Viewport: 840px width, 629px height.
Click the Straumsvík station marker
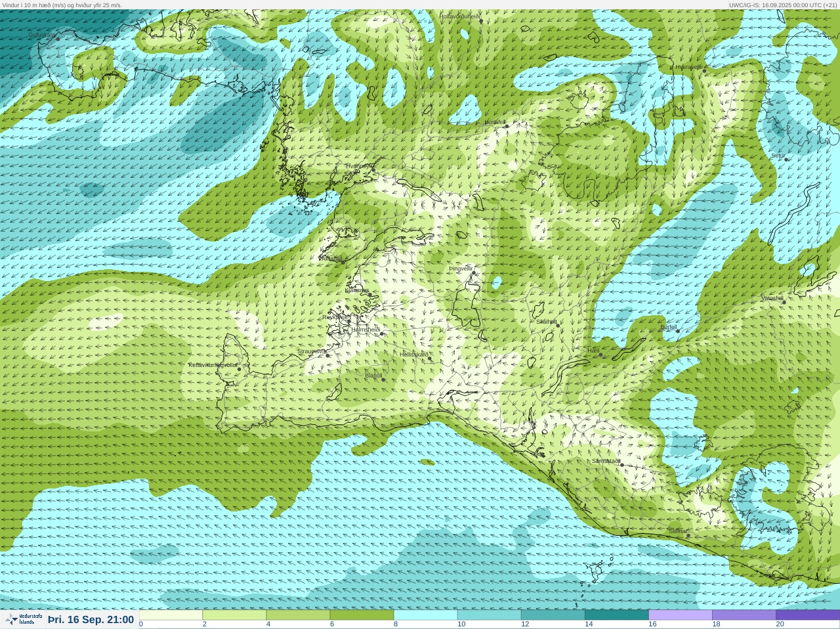coord(327,356)
